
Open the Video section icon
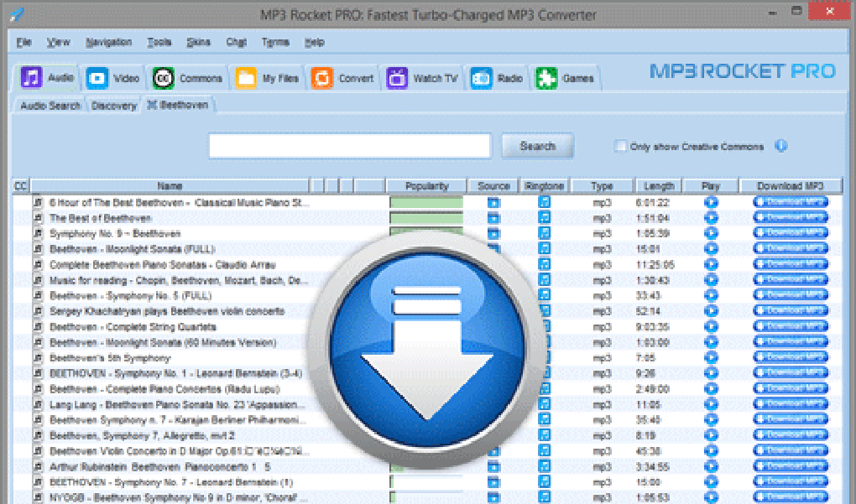[x=97, y=79]
